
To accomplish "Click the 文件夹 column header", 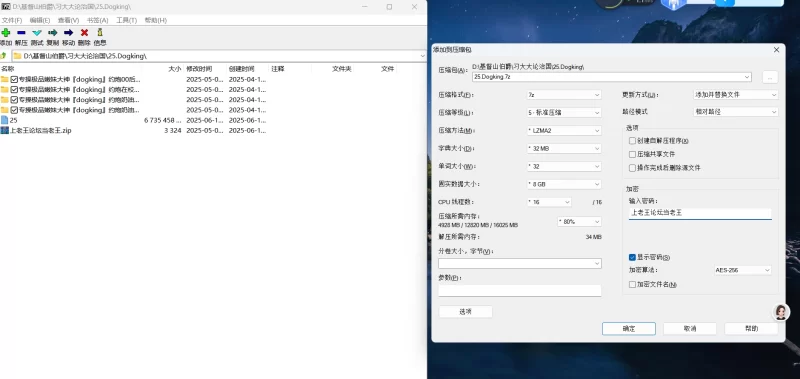I will 341,69.
